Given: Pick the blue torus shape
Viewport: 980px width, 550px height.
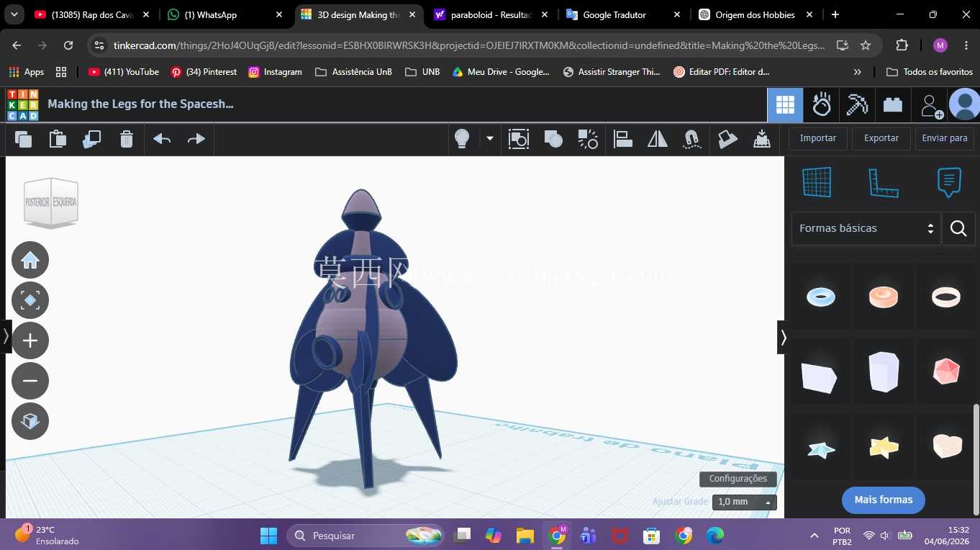Looking at the screenshot, I should tap(821, 297).
